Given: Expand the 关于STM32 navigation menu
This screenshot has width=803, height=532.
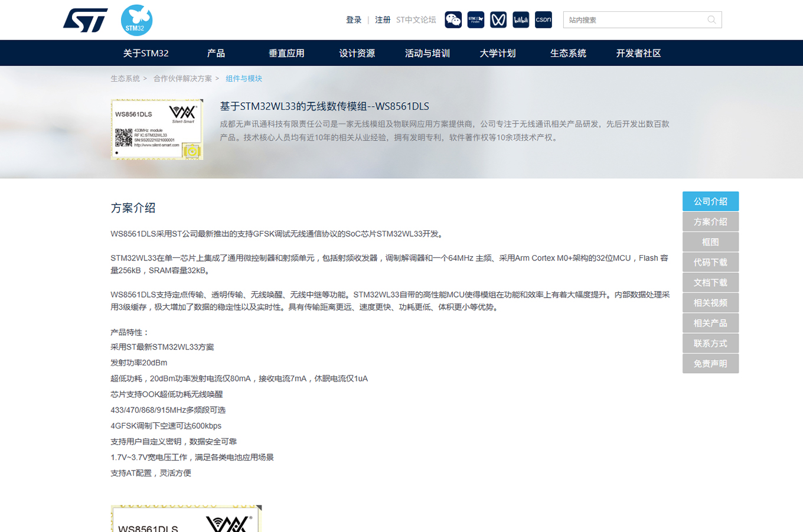Looking at the screenshot, I should coord(146,53).
